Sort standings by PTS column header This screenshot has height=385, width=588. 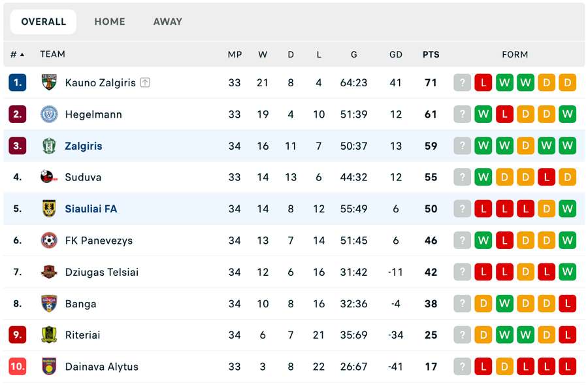[431, 55]
